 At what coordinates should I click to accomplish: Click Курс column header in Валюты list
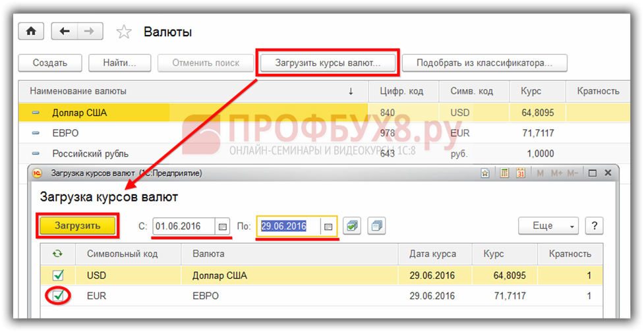point(538,91)
